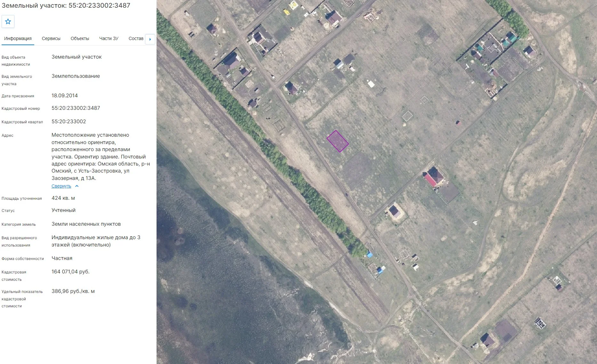Click the date 18.09.2014 field
This screenshot has height=364, width=597.
[65, 96]
